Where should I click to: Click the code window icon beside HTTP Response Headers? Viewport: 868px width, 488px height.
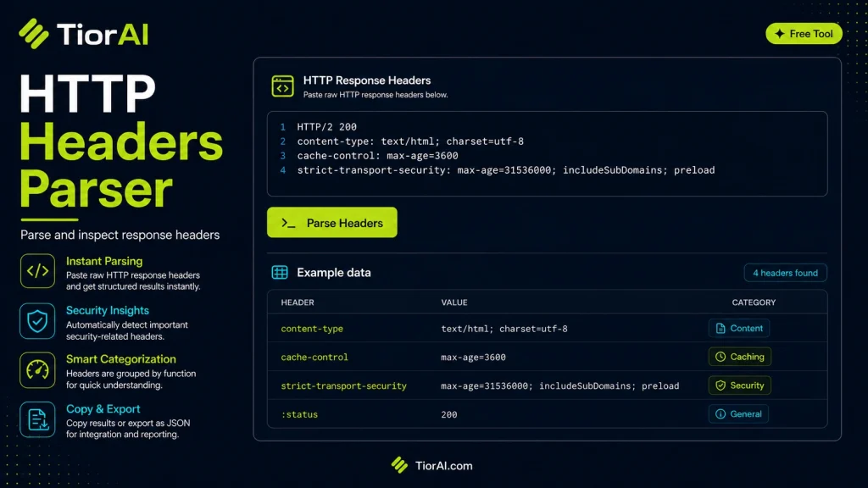(x=282, y=86)
